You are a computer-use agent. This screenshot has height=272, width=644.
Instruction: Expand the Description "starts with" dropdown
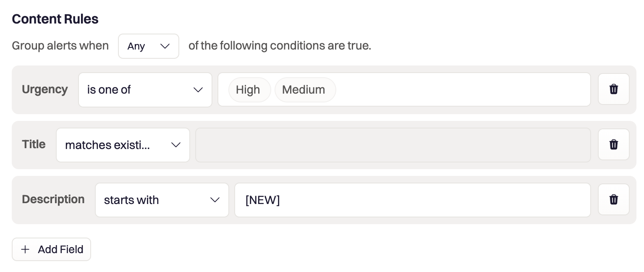click(162, 200)
